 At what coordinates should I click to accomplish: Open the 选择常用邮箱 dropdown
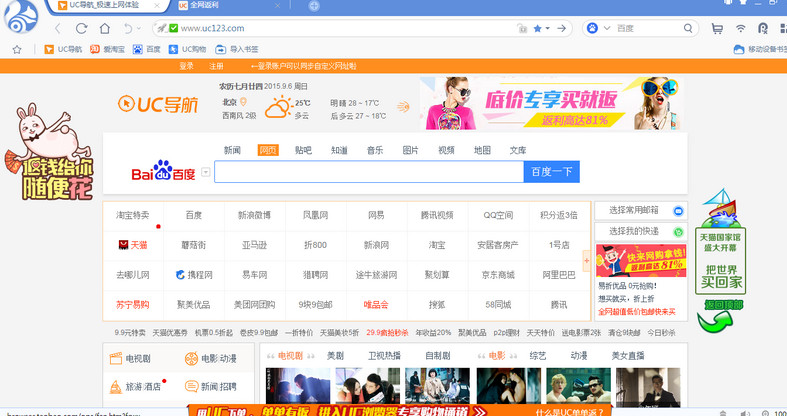tap(640, 211)
